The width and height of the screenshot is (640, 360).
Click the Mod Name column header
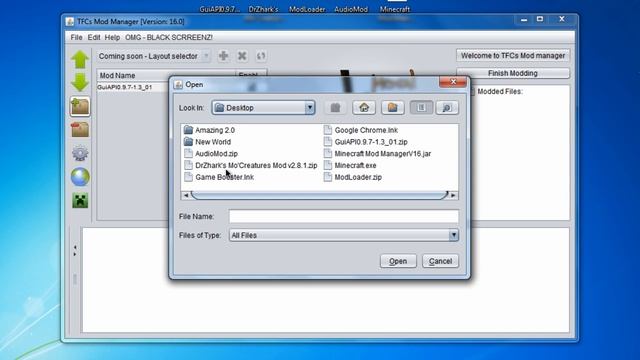click(166, 75)
